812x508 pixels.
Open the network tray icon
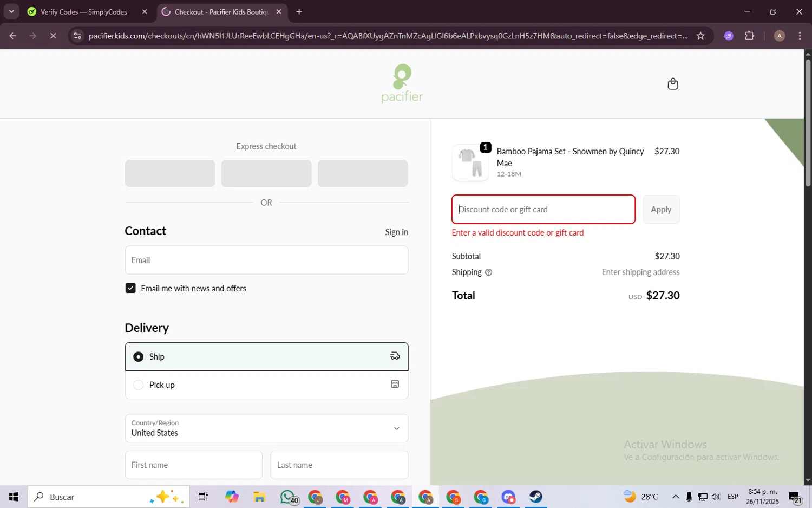click(x=703, y=497)
